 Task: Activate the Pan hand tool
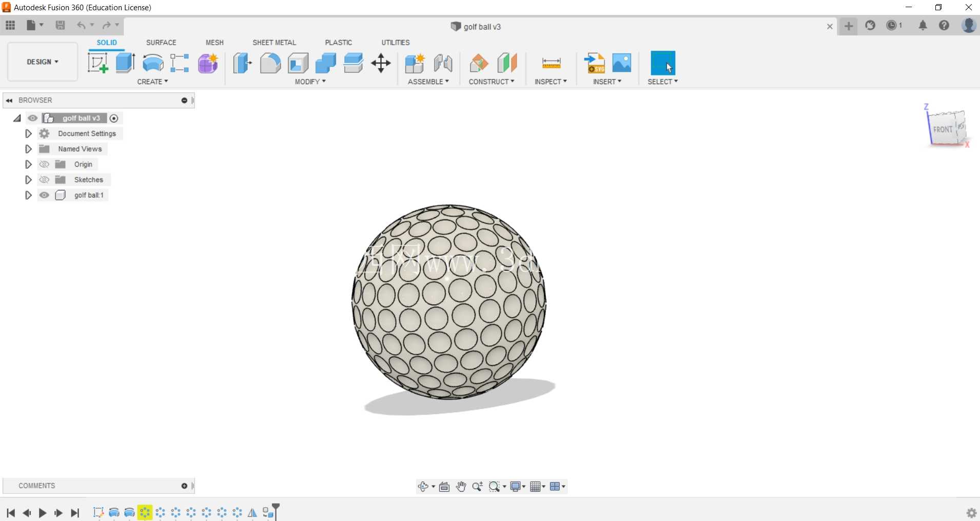461,487
